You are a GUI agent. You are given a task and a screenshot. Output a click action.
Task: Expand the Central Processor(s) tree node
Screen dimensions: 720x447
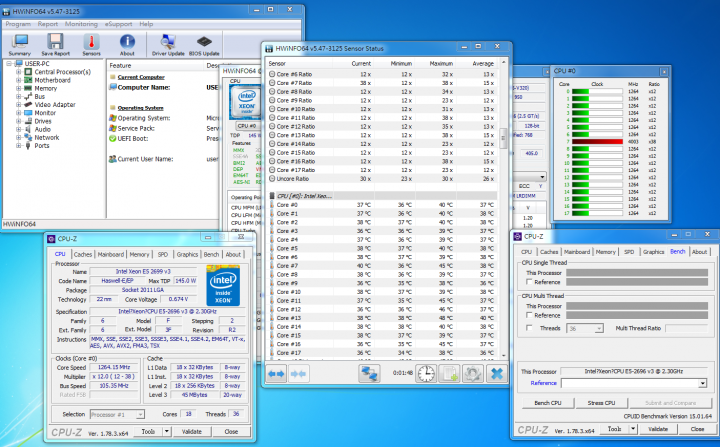coord(18,72)
